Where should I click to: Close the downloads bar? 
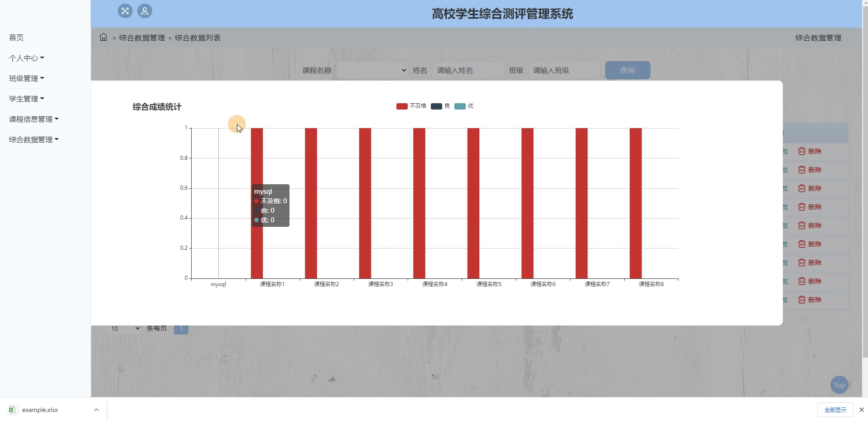(861, 410)
